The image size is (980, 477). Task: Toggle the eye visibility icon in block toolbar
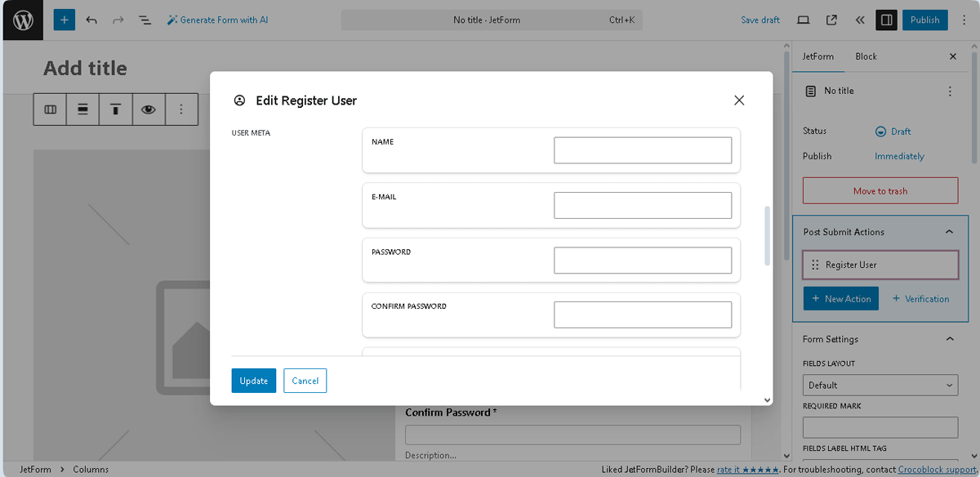[148, 109]
